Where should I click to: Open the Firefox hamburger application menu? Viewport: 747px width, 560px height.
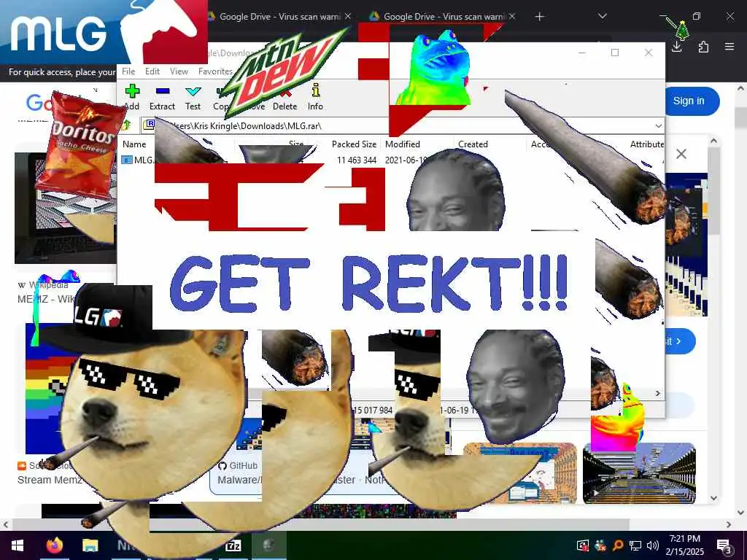point(729,47)
